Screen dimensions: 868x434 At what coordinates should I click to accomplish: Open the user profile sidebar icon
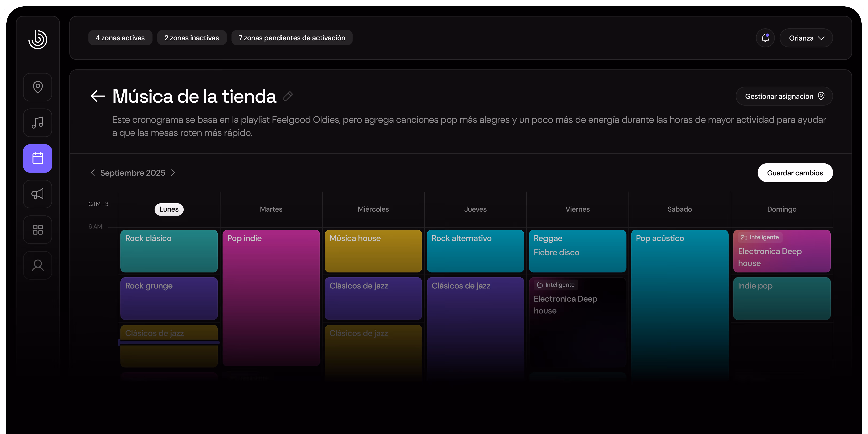click(x=38, y=266)
